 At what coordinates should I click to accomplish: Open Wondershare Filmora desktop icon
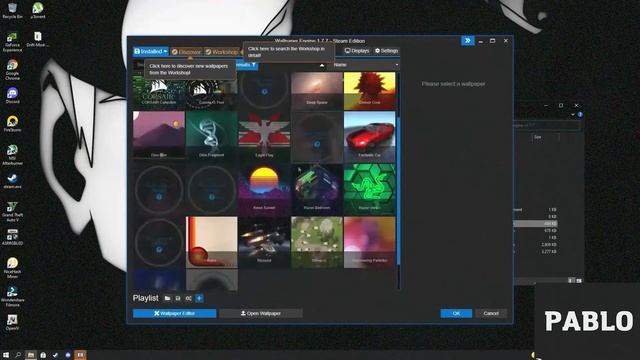click(12, 296)
